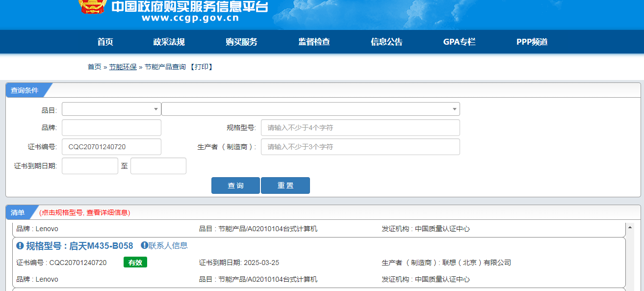Go to 购买服务 in navigation bar
Screen dimensions: 644x291
click(241, 42)
